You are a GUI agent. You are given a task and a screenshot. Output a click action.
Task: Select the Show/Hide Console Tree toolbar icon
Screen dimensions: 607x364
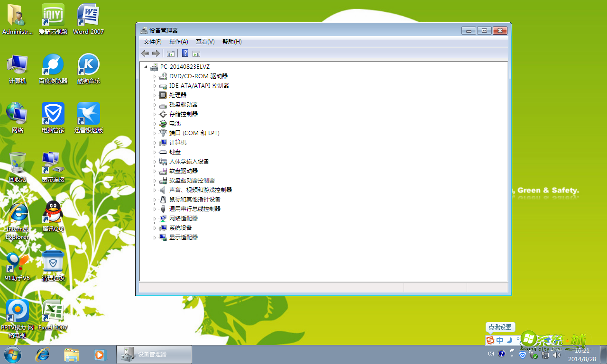(x=170, y=53)
